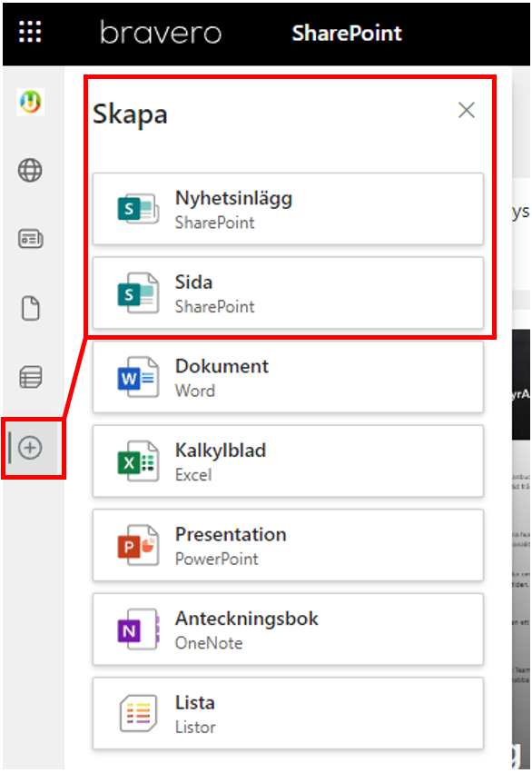The width and height of the screenshot is (532, 773).
Task: Create a new Dokument in Word
Action: 288,377
